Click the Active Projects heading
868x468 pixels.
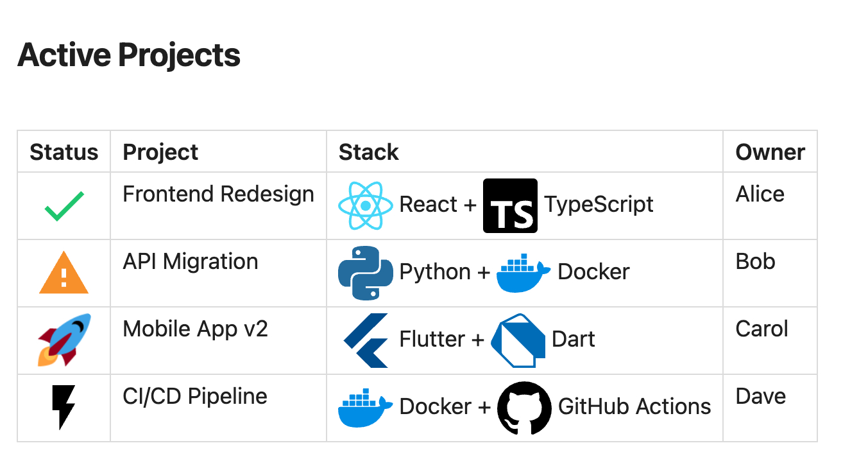tap(129, 55)
